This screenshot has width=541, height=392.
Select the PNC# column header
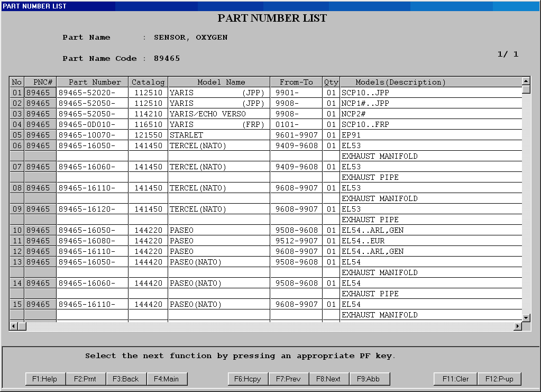pos(40,82)
